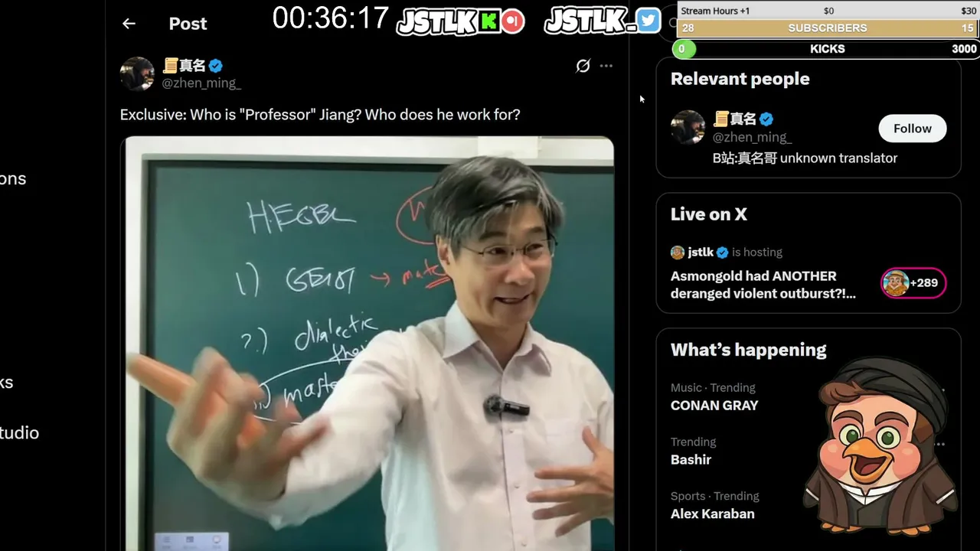Image resolution: width=980 pixels, height=551 pixels.
Task: Click jstlk host avatar in Live on X
Action: [x=677, y=252]
